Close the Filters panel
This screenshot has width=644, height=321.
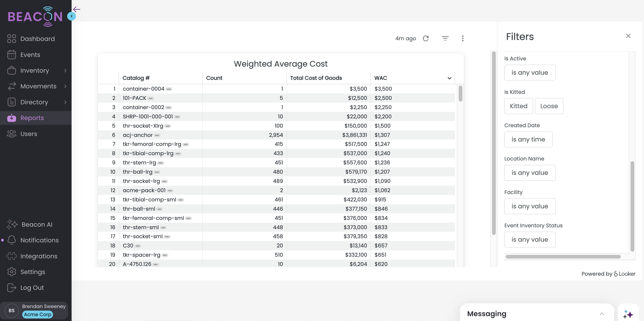628,36
